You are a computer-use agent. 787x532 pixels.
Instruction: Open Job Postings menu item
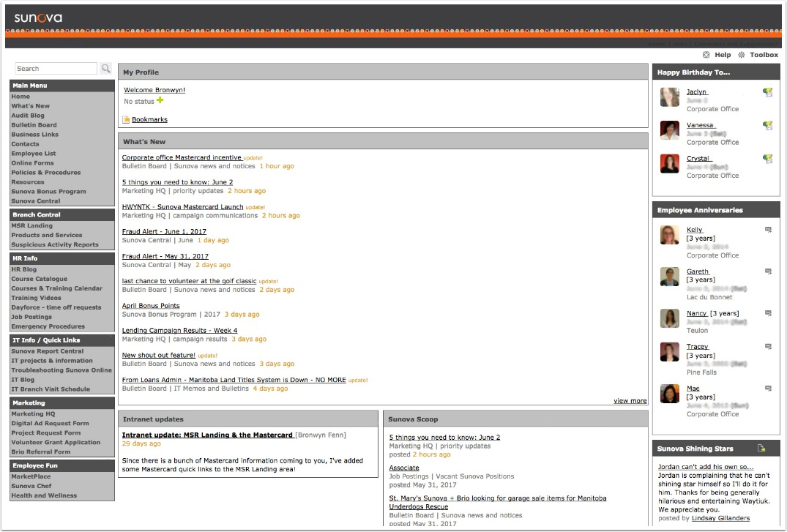(31, 317)
